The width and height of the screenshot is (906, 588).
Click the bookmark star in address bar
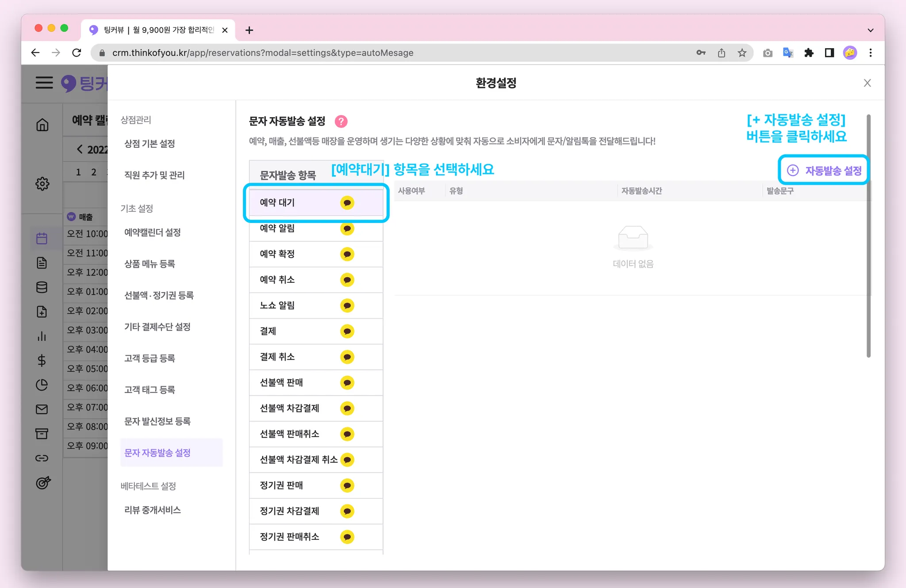click(x=742, y=53)
